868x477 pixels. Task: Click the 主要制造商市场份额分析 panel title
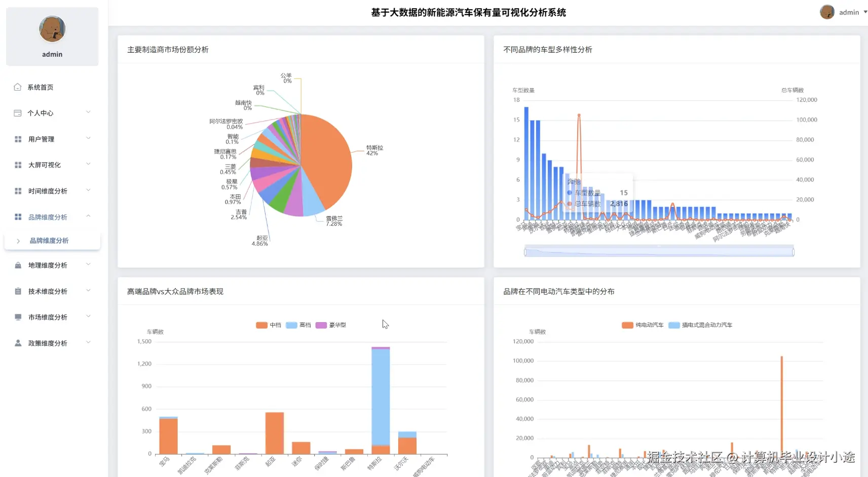tap(168, 50)
